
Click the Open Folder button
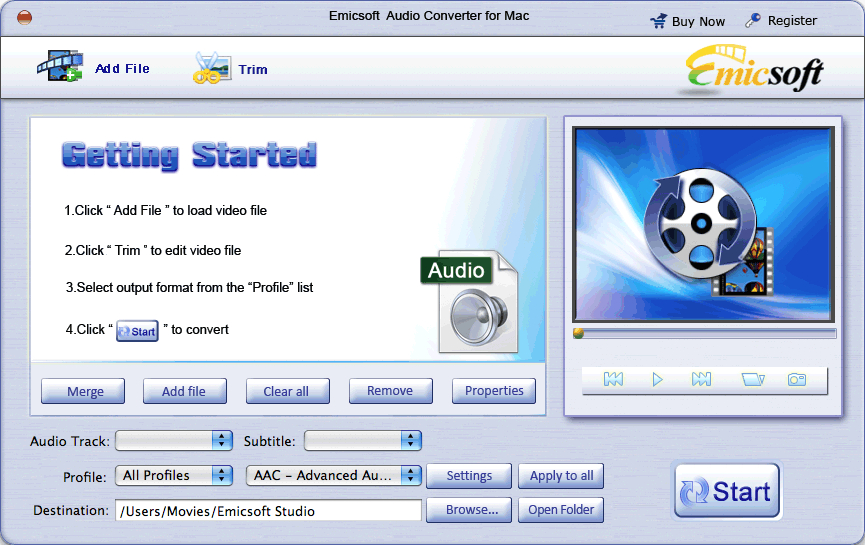561,510
